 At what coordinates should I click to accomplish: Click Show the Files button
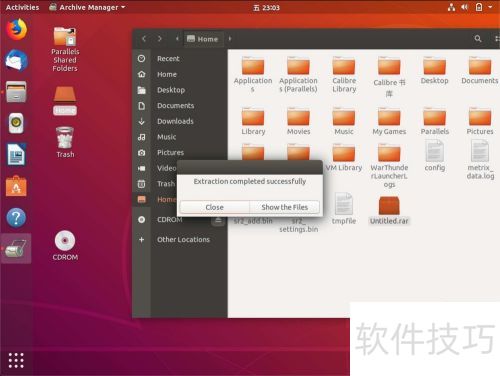pyautogui.click(x=284, y=207)
